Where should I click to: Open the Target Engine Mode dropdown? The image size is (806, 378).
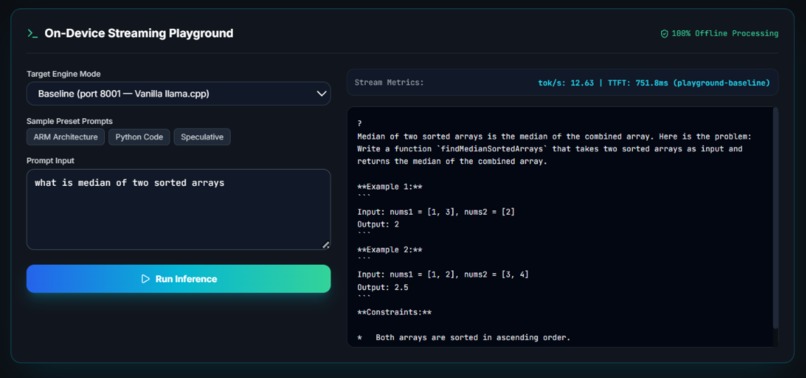pos(178,94)
